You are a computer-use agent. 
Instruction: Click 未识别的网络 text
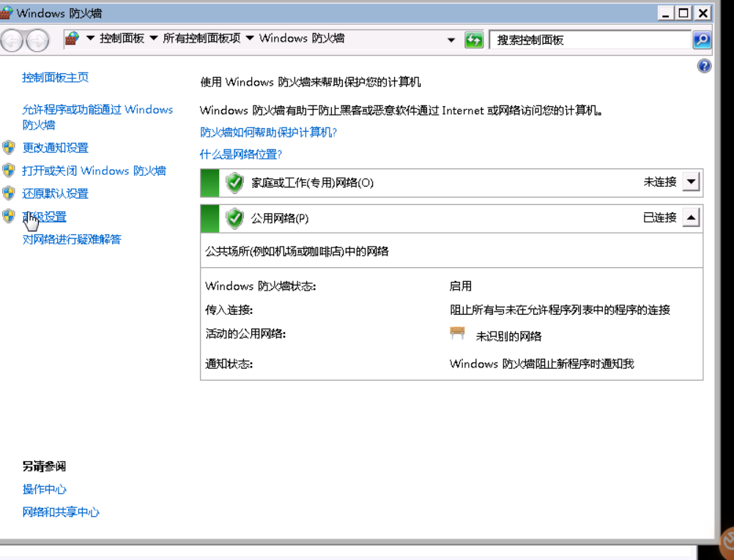509,336
